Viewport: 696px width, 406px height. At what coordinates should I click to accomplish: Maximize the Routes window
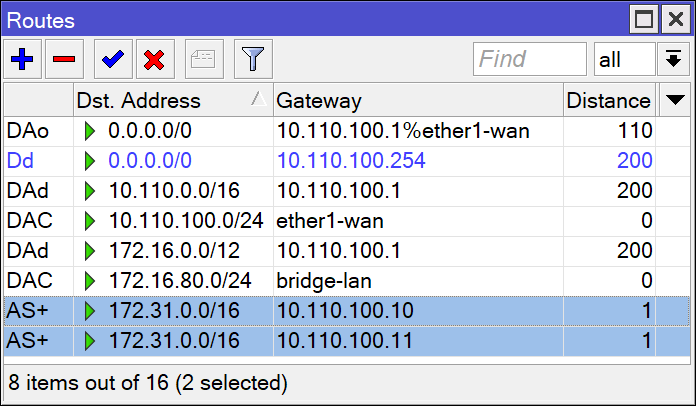click(645, 19)
